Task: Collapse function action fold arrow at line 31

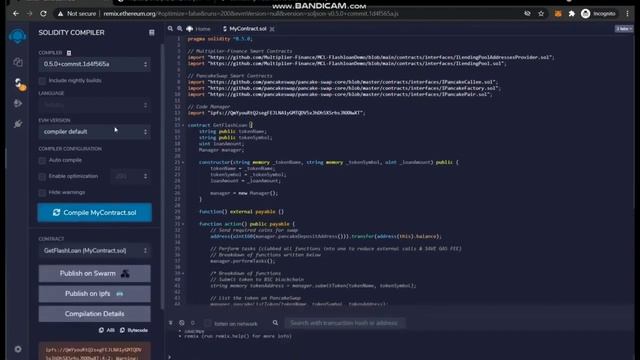Action: (183, 224)
